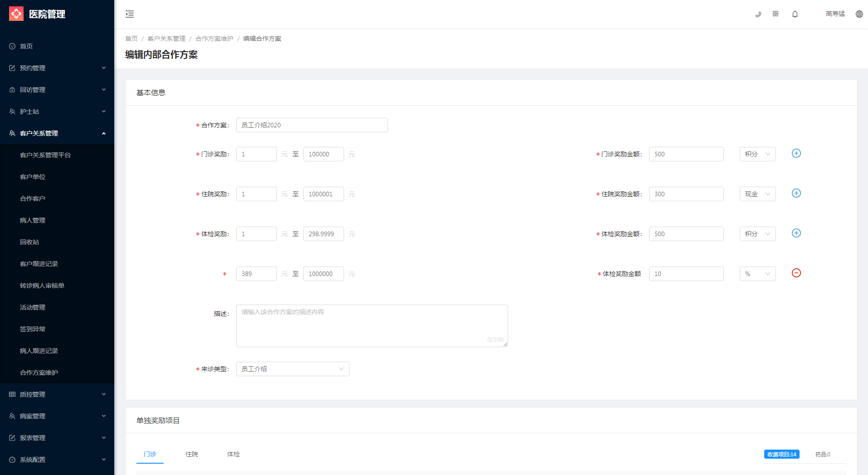Image resolution: width=868 pixels, height=475 pixels.
Task: Click the 报表管理 icon in the sidebar
Action: pos(12,438)
